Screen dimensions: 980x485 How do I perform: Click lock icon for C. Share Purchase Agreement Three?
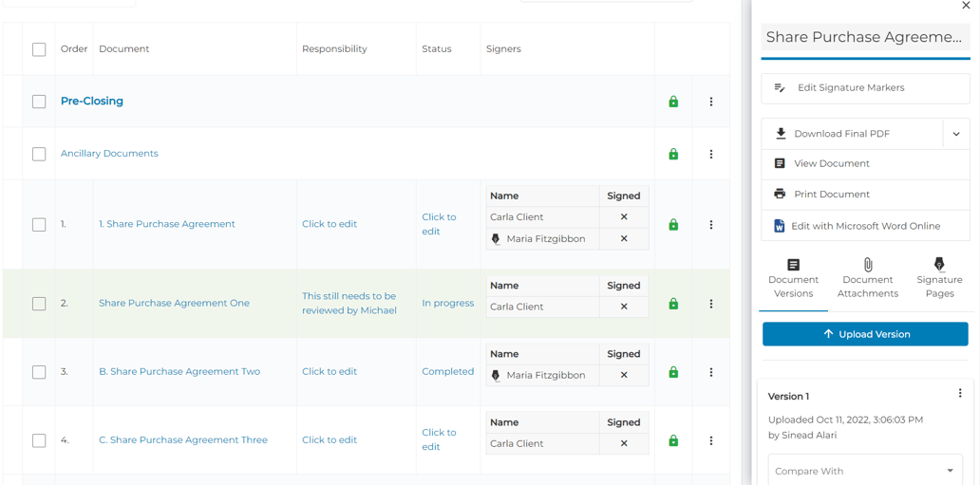click(673, 440)
